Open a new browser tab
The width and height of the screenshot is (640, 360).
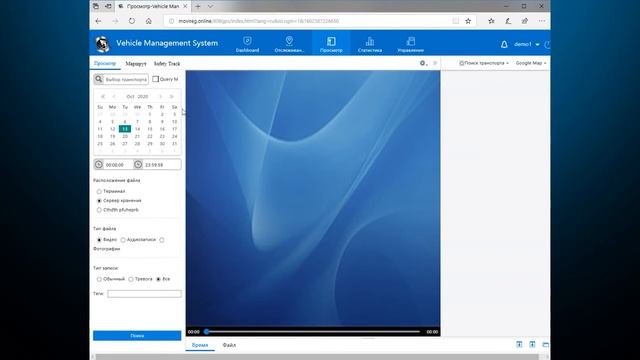tap(198, 7)
